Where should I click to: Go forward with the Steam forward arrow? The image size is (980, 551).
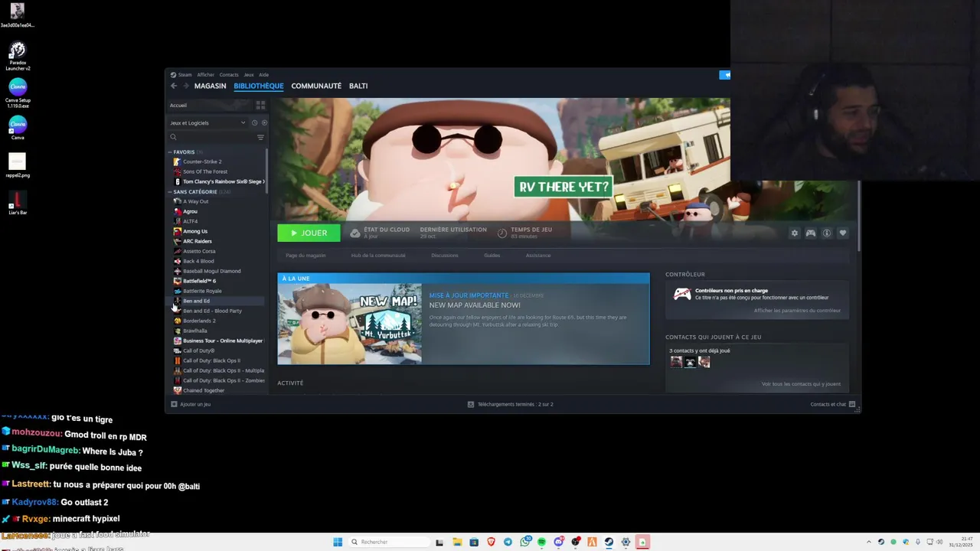point(185,86)
